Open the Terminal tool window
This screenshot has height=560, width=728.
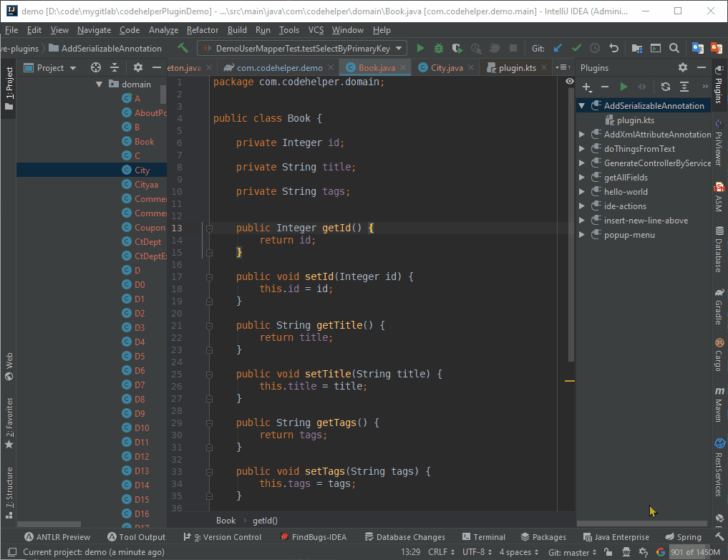point(484,537)
